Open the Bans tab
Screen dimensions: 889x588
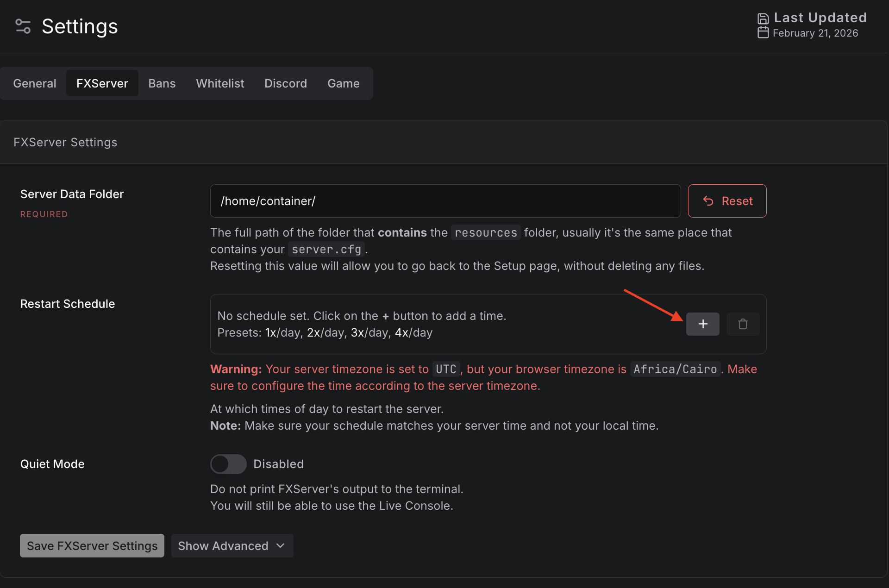coord(162,83)
